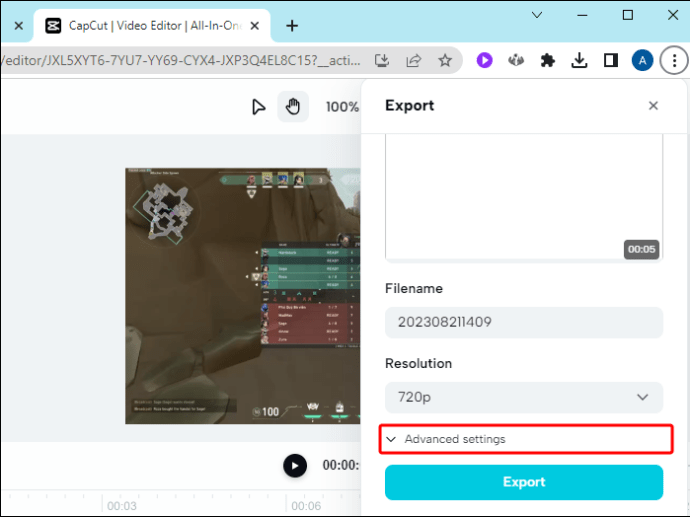Click the share page icon
Viewport: 690px width, 517px height.
[414, 60]
